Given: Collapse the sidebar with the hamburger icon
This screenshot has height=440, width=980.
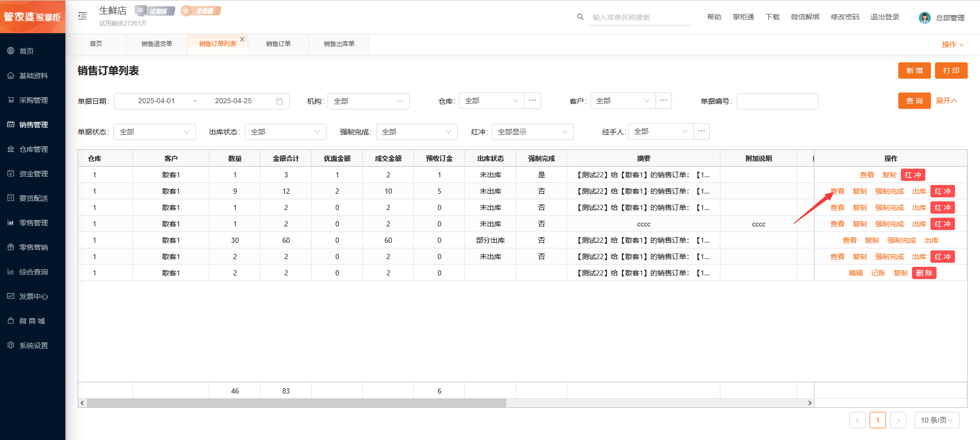Looking at the screenshot, I should [x=82, y=16].
